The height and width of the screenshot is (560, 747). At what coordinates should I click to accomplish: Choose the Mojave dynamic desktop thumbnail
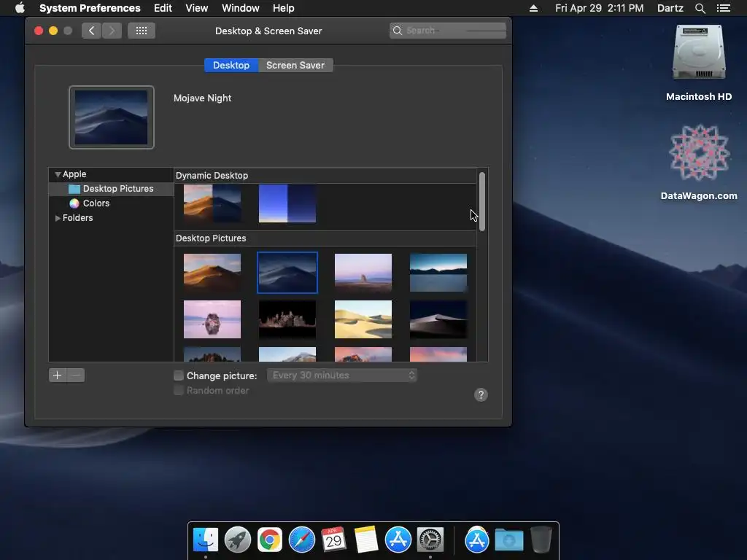coord(212,203)
